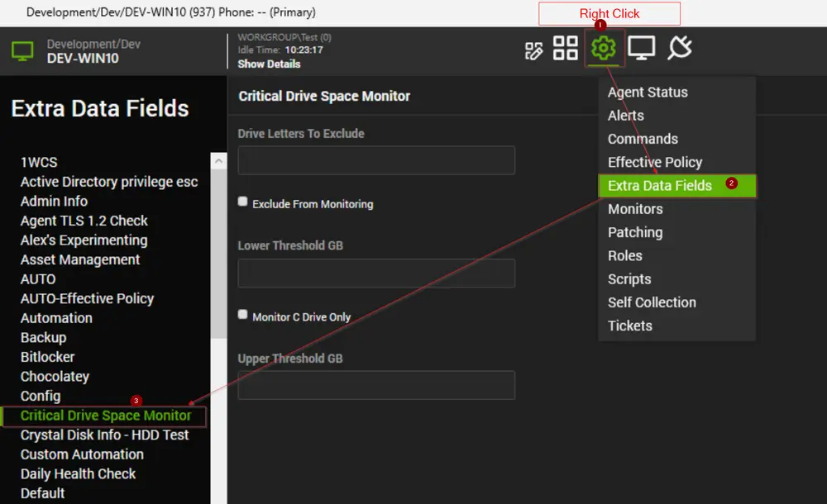This screenshot has height=504, width=827.
Task: Select 1WCS in the sidebar list
Action: pos(39,163)
